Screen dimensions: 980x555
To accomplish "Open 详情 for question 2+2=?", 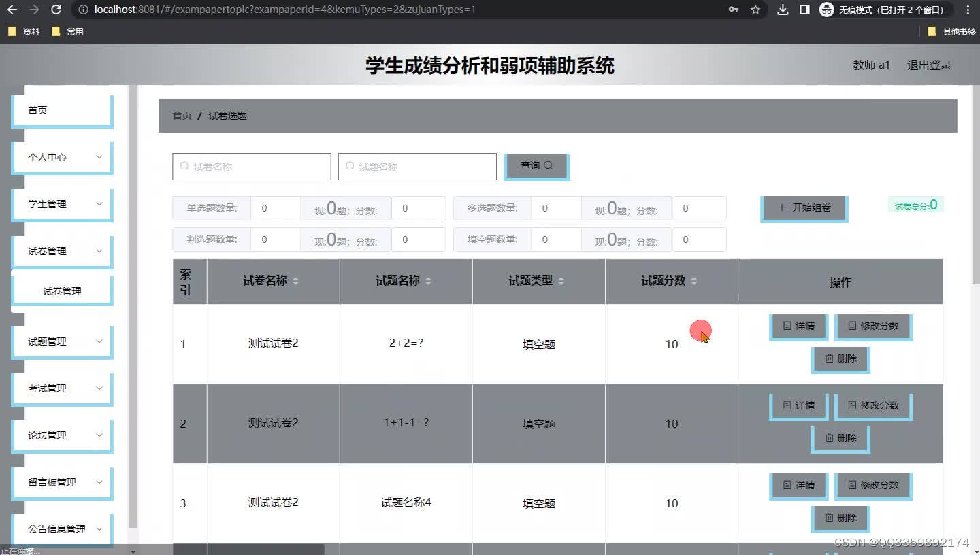I will 799,326.
